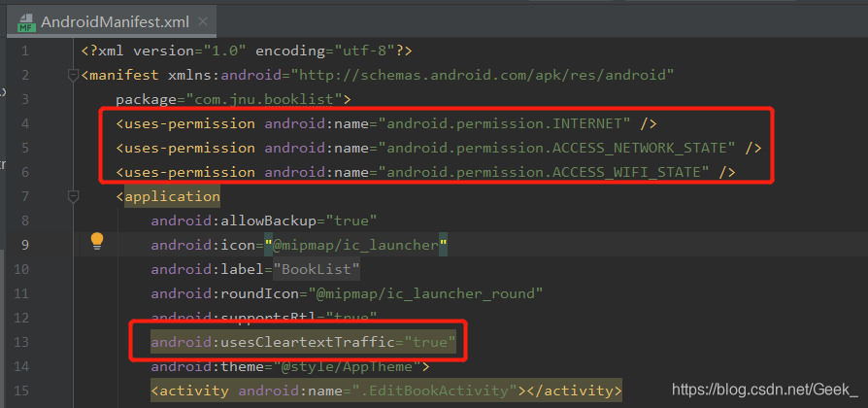Screen dimensions: 868x408
Task: Click the ACCESS_NETWORK_STATE permission value
Action: pyautogui.click(x=557, y=148)
